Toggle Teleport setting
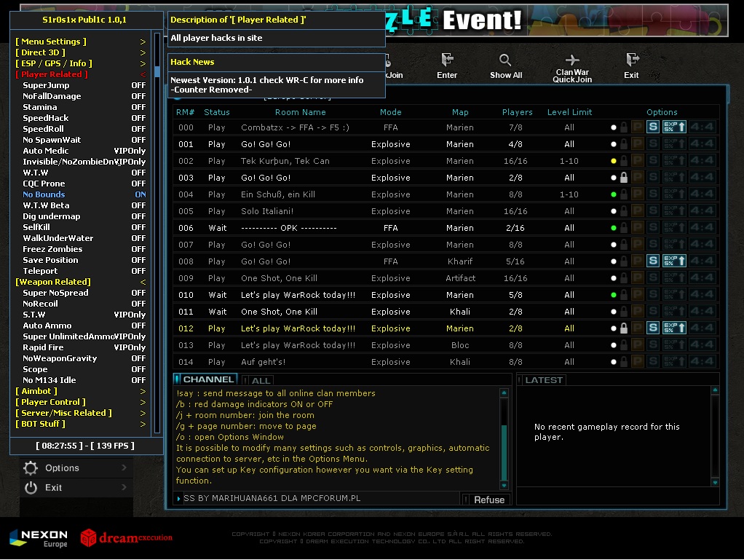Screen dimensions: 744x560 point(84,271)
